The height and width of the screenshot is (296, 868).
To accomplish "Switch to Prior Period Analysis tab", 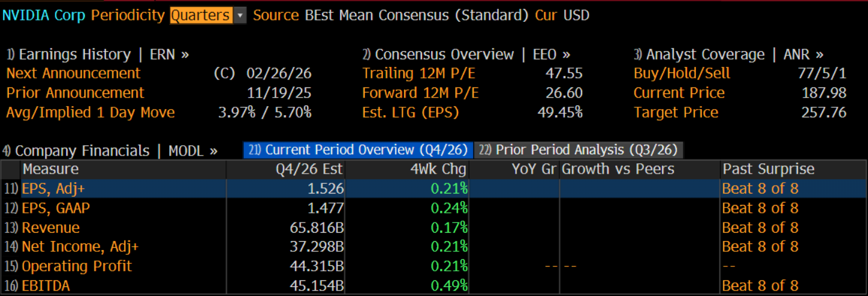I will coord(578,150).
